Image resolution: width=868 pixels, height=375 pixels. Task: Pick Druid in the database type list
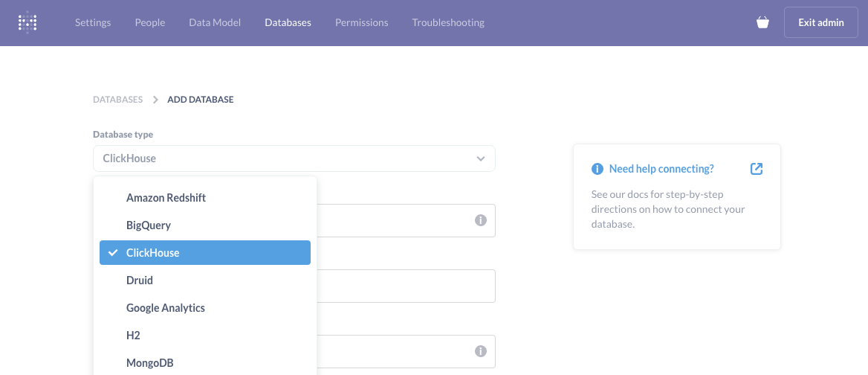click(140, 281)
